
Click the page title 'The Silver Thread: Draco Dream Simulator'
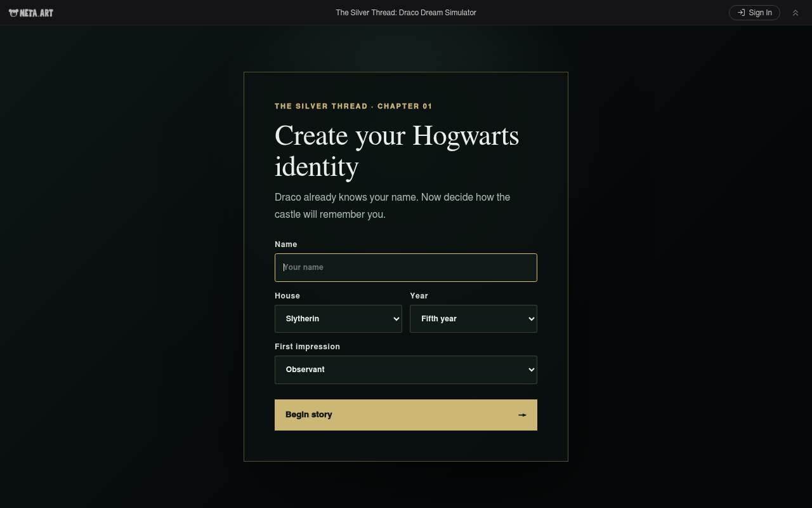[x=406, y=13]
